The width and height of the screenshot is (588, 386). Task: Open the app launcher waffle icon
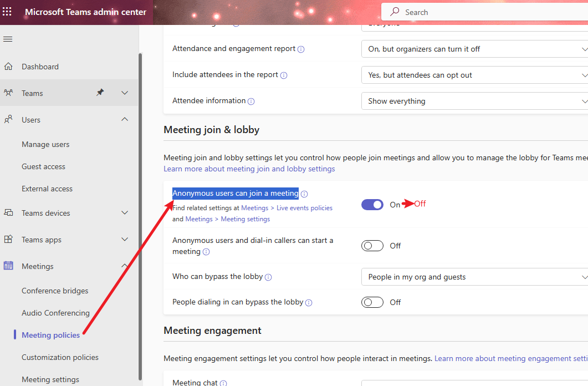pos(7,12)
